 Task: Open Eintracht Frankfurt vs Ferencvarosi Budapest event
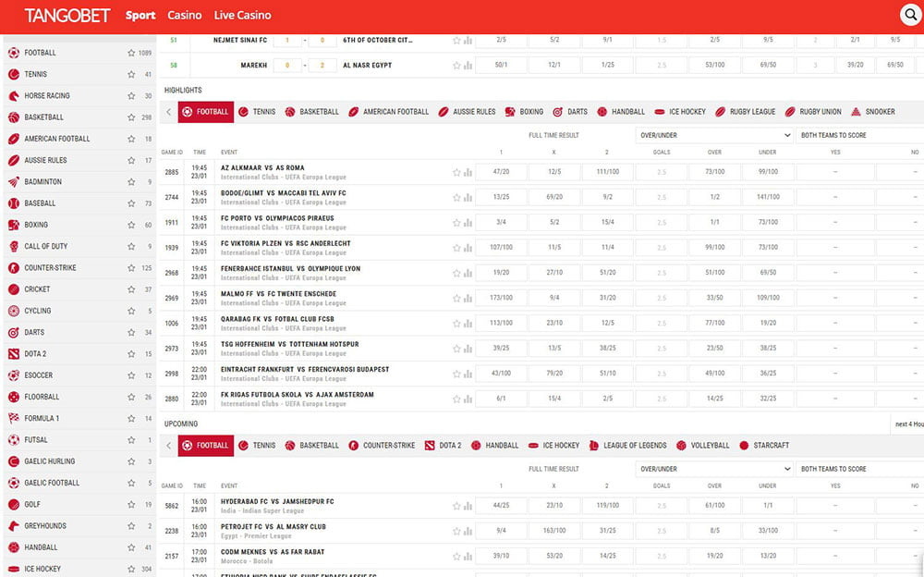(305, 369)
